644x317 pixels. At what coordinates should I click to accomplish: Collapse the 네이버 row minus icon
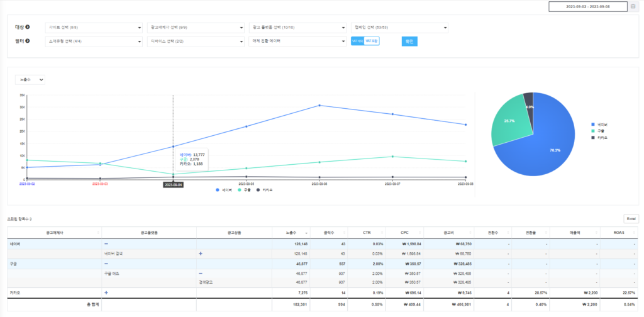(x=106, y=243)
